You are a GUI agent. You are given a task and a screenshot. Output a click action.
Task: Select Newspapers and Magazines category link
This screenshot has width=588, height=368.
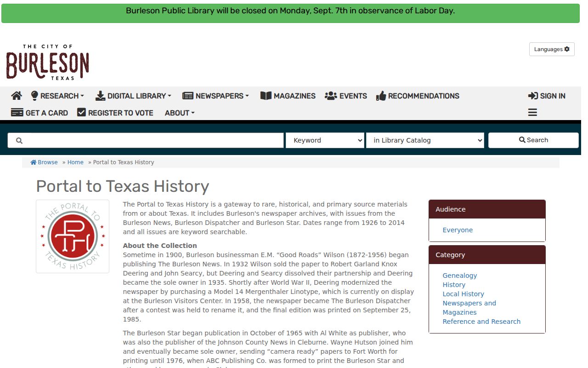tap(469, 308)
